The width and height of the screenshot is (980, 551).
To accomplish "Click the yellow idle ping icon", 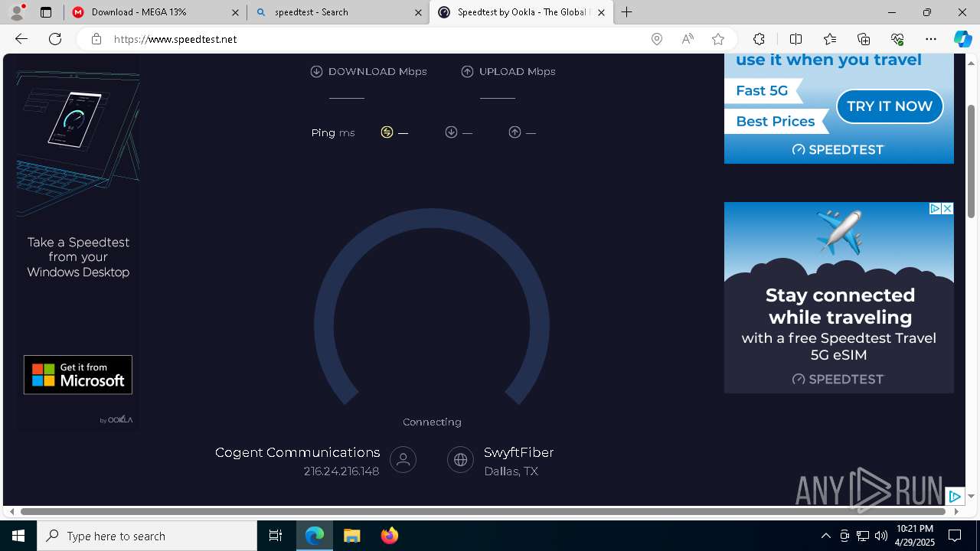I will coord(387,132).
